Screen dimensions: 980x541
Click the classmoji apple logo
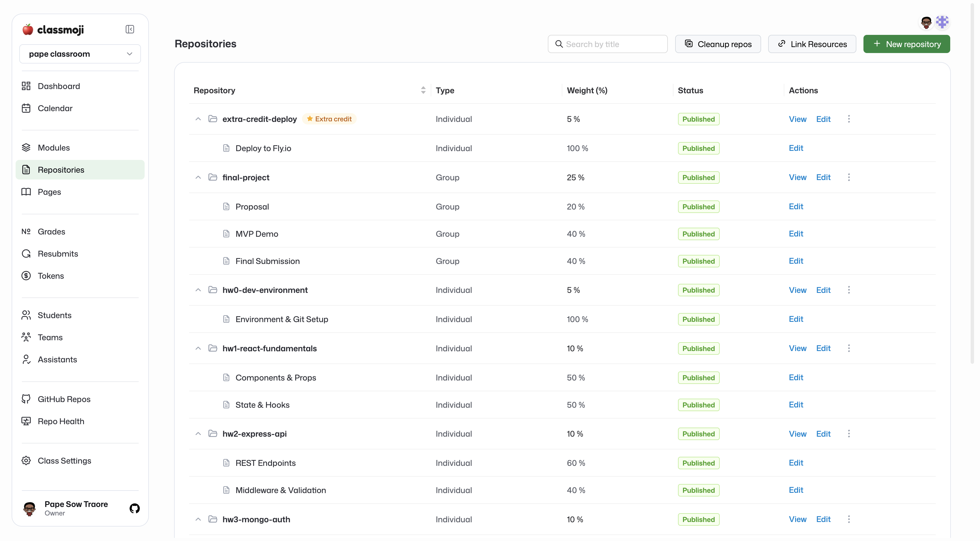[x=28, y=29]
